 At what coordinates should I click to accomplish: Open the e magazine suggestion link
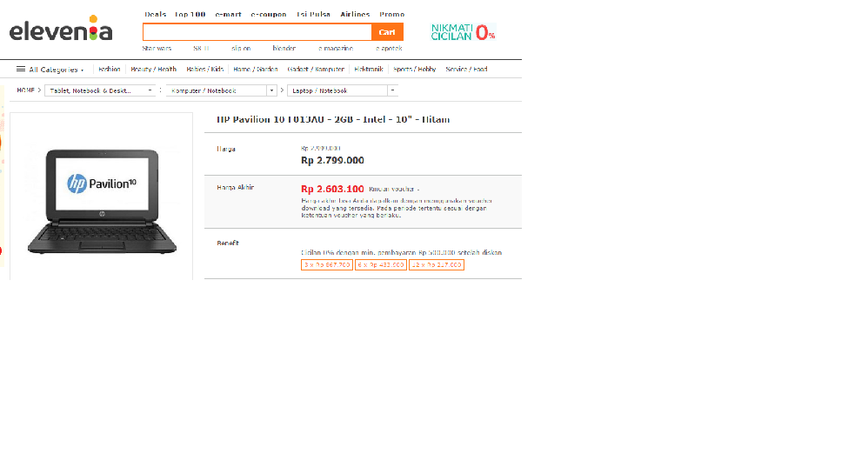pos(336,49)
